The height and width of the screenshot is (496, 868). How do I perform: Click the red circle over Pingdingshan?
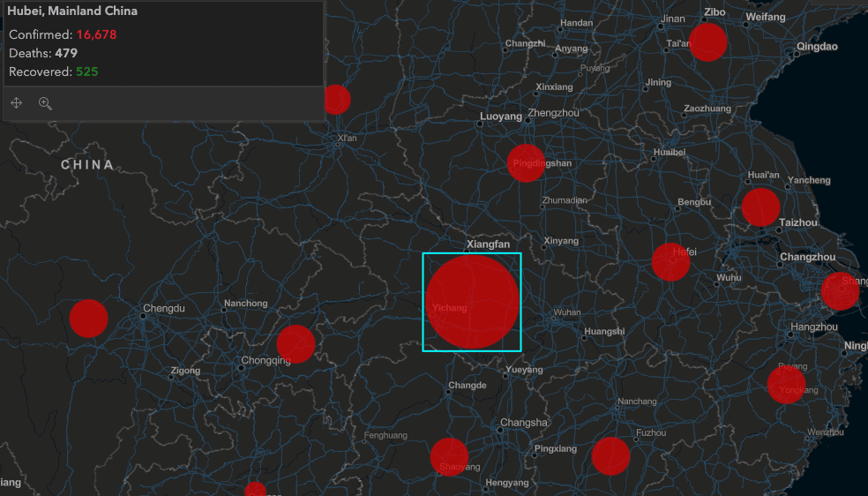pos(526,163)
